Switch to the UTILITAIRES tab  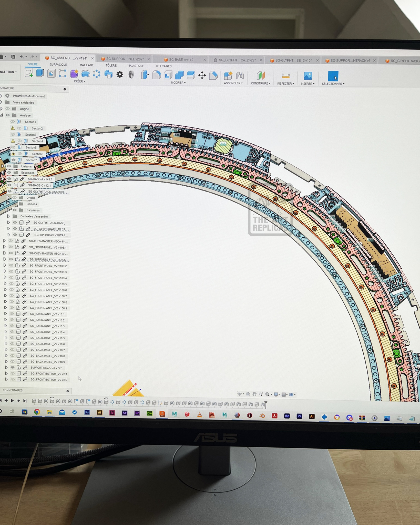[164, 66]
